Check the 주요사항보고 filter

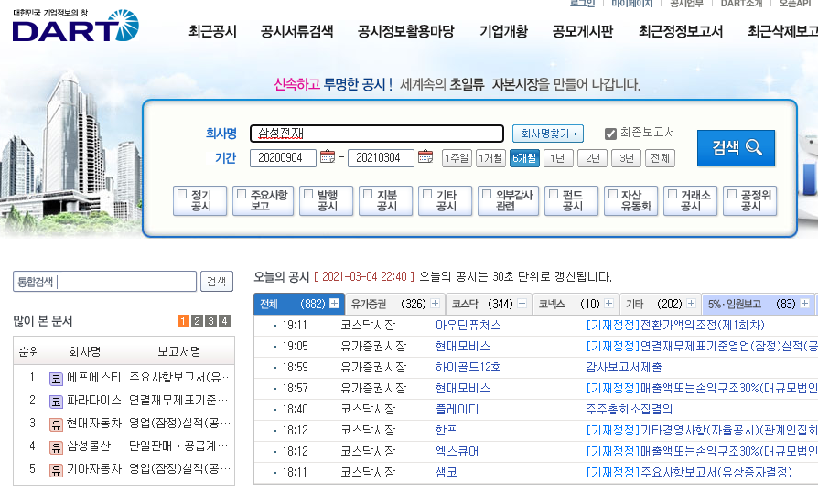pyautogui.click(x=242, y=194)
